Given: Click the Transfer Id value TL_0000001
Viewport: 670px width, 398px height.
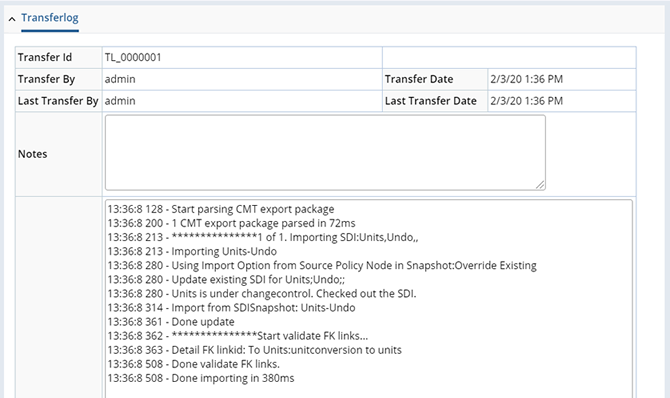Looking at the screenshot, I should [x=133, y=57].
